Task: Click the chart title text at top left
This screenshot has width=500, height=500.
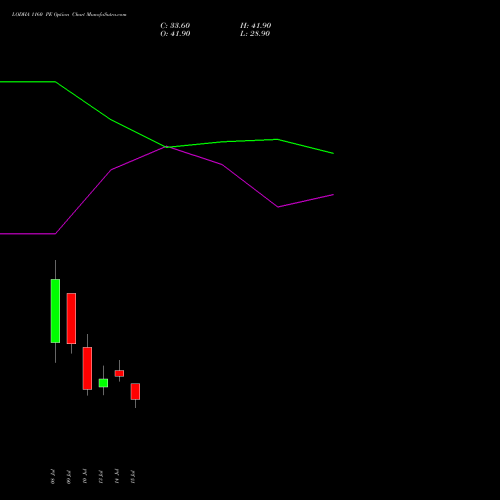Action: point(69,14)
